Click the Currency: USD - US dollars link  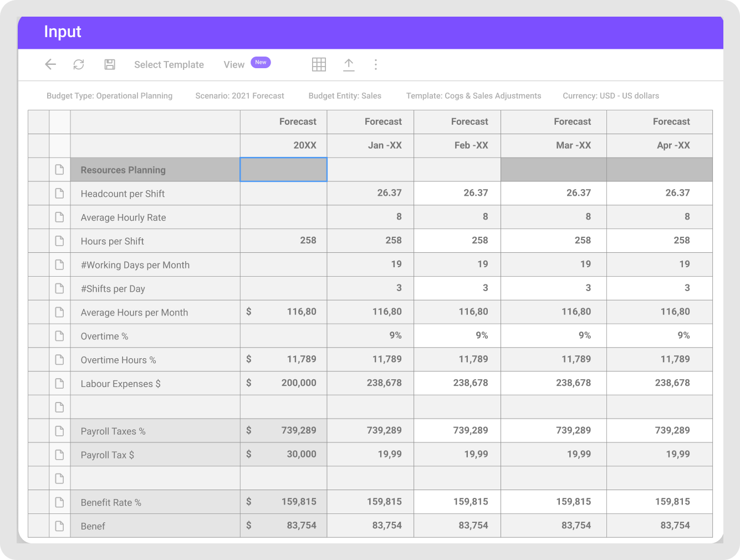tap(610, 95)
